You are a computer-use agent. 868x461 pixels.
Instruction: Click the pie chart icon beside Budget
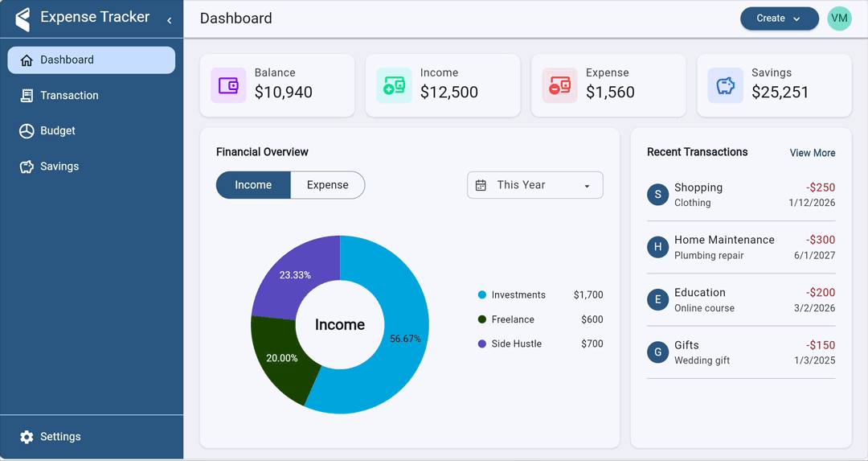[27, 131]
